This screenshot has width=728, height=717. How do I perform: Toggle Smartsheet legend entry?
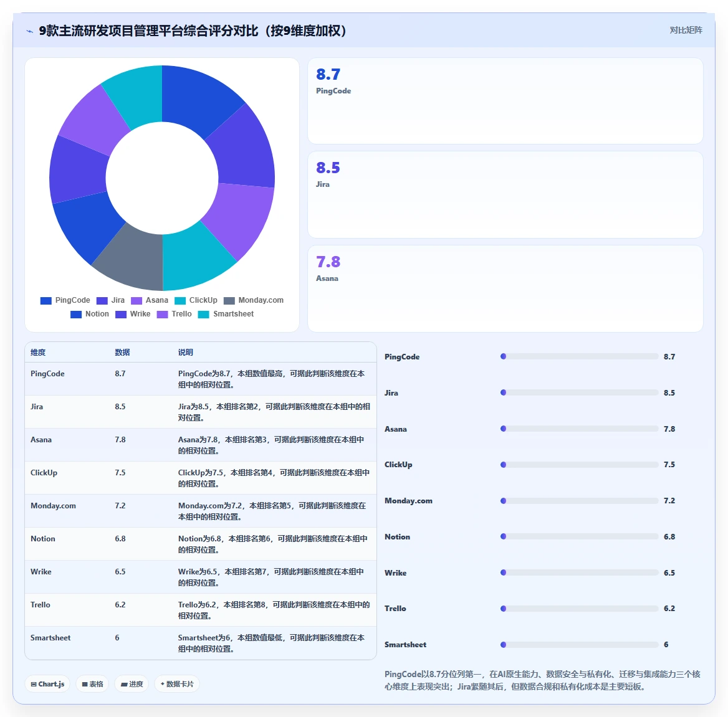click(x=226, y=314)
